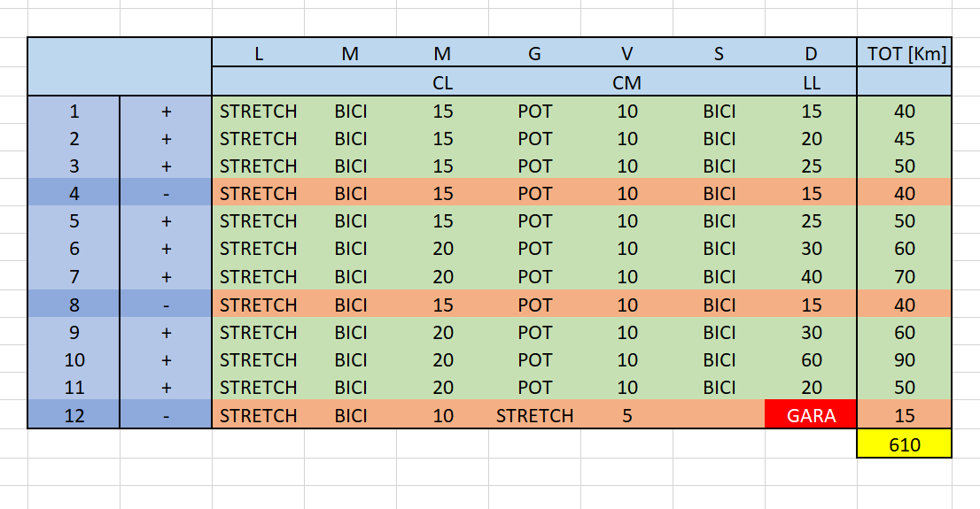Select the TOT [Km] header cell
The width and height of the screenshot is (980, 509).
click(x=904, y=53)
